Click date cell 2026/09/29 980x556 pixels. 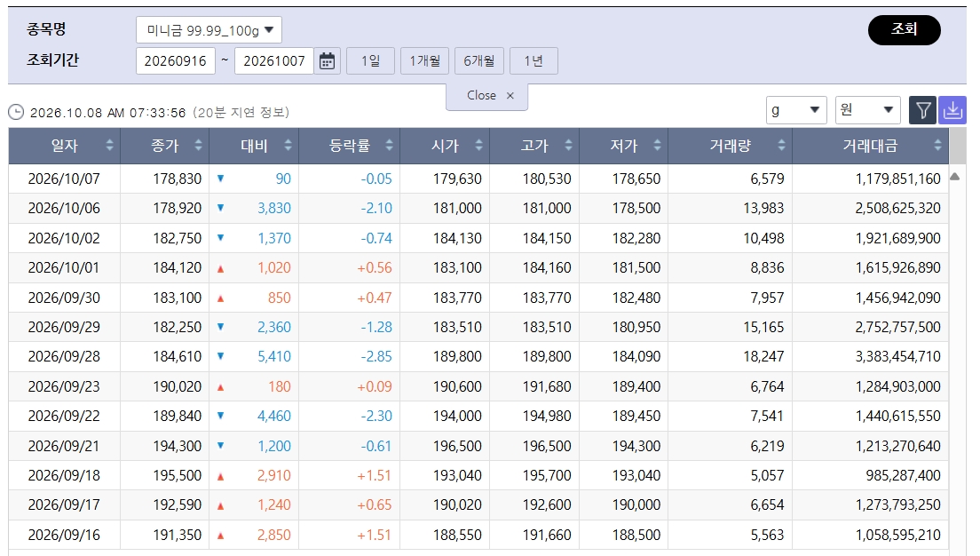click(x=64, y=327)
